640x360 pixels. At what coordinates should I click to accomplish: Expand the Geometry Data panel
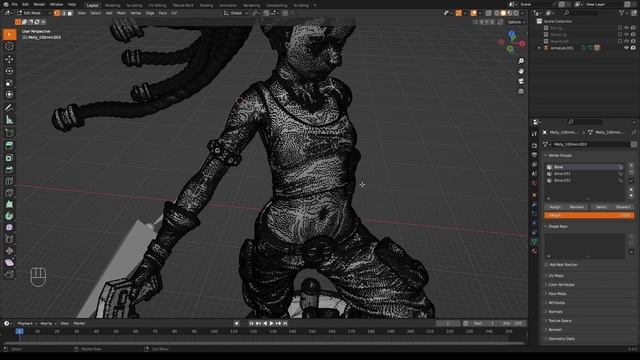[561, 339]
